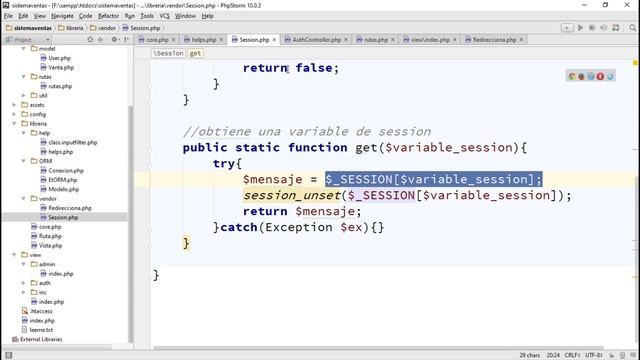
Task: Open the Project view dropdown
Action: [28, 40]
